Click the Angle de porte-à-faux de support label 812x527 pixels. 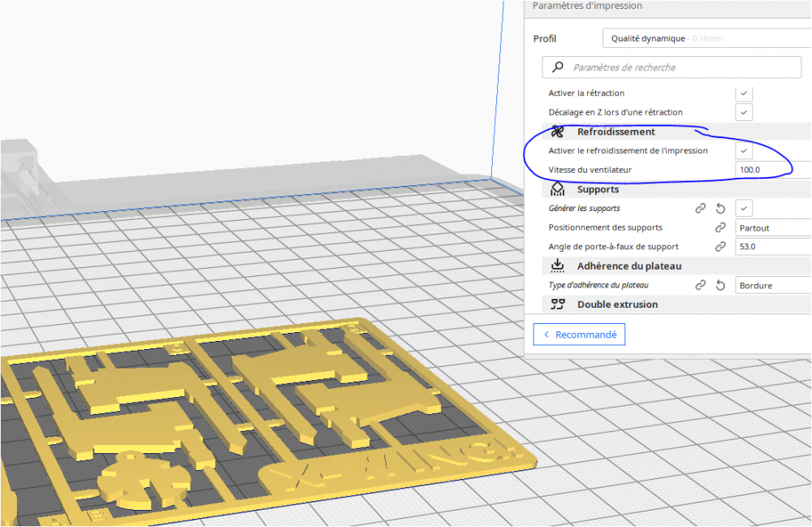pos(613,247)
